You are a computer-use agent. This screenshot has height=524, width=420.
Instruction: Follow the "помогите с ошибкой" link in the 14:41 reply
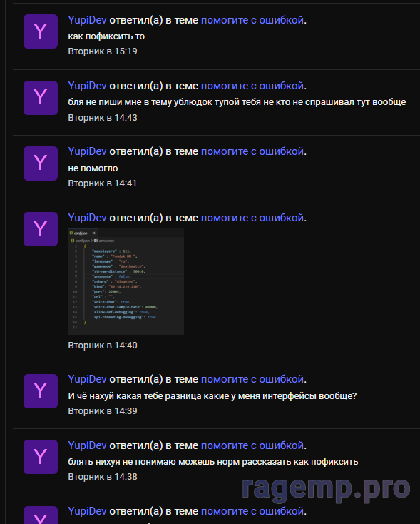click(252, 151)
